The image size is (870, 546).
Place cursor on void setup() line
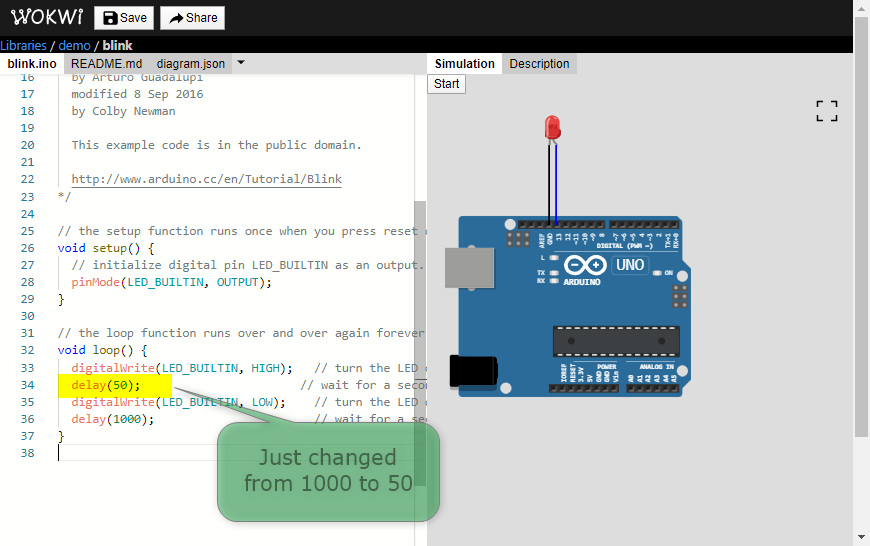106,248
